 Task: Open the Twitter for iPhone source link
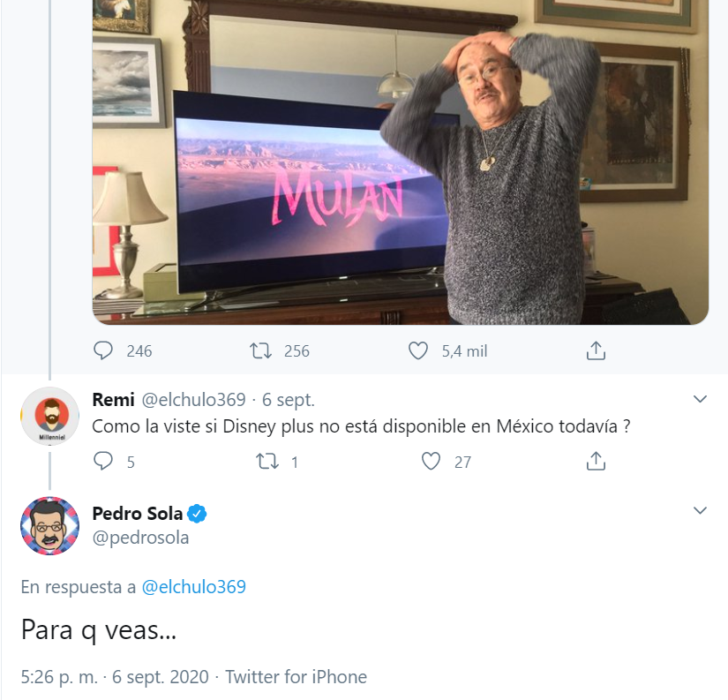pyautogui.click(x=296, y=677)
